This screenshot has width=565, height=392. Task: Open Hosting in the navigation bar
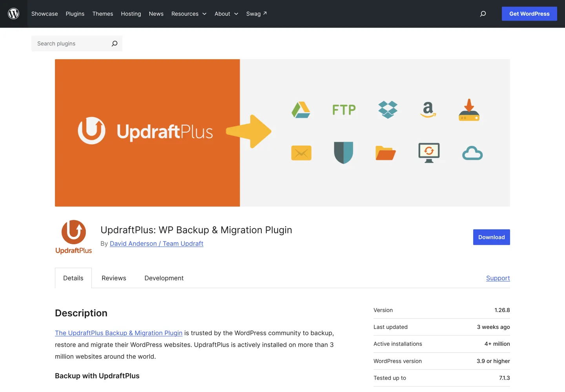coord(131,14)
